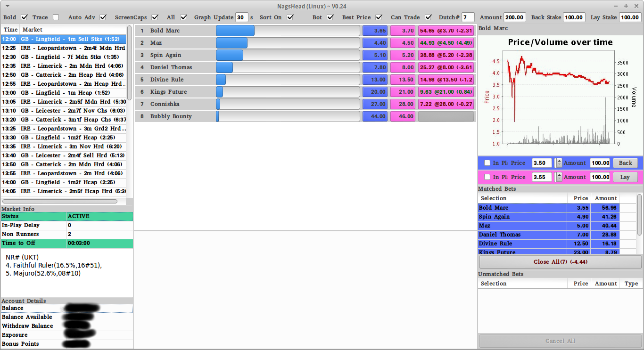644x350 pixels.
Task: Click Close All(7) (-4.44) in Matched Bets
Action: tap(560, 261)
